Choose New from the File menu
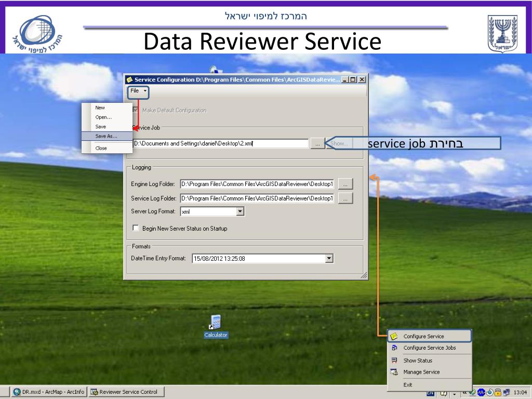Image resolution: width=532 pixels, height=399 pixels. 107,108
